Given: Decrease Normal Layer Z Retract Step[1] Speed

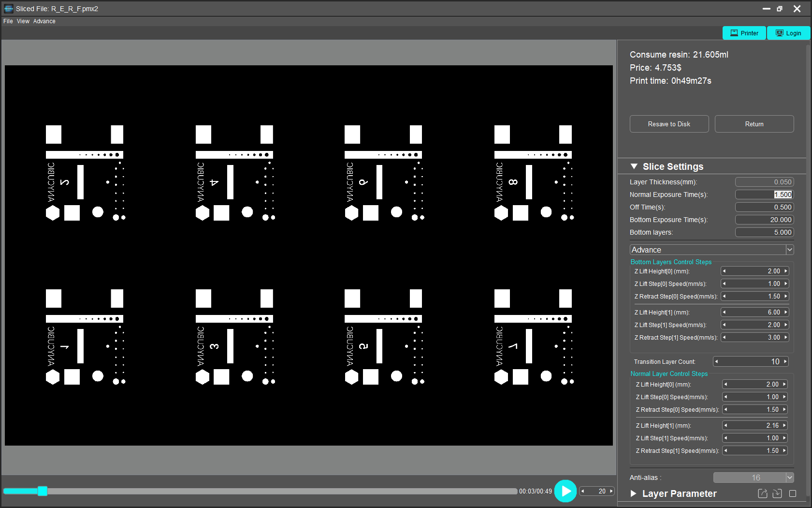Looking at the screenshot, I should (x=725, y=450).
